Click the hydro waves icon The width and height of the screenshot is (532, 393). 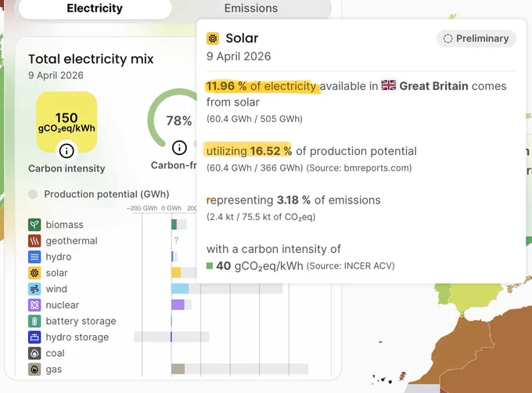coord(34,257)
